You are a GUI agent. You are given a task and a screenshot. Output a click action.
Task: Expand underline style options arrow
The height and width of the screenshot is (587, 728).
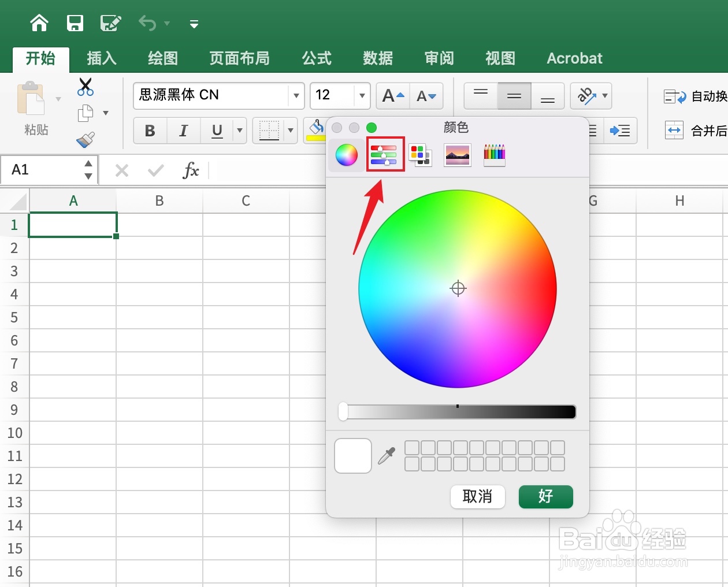pyautogui.click(x=240, y=131)
